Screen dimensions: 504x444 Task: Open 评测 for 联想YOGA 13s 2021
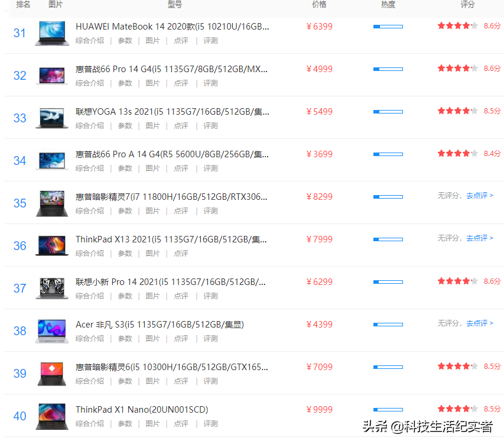click(x=210, y=126)
